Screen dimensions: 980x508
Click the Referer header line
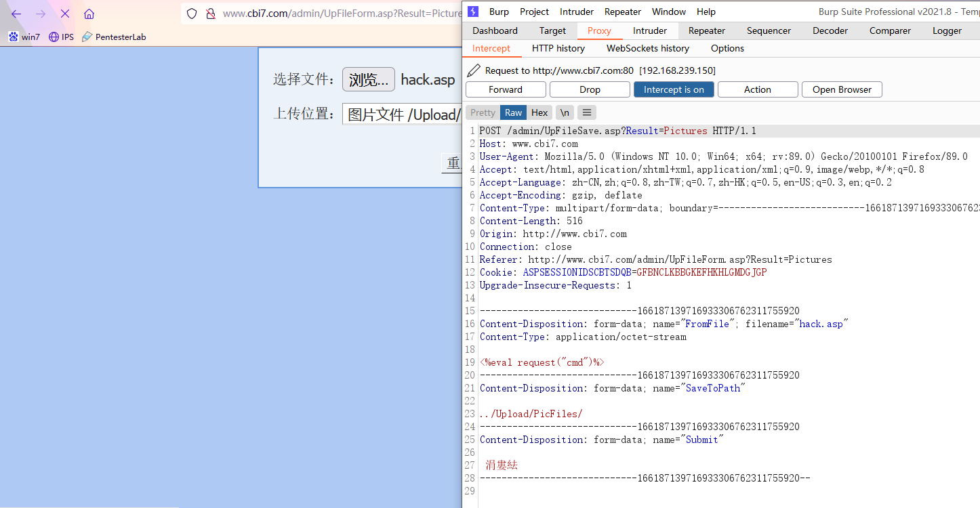[x=655, y=259]
